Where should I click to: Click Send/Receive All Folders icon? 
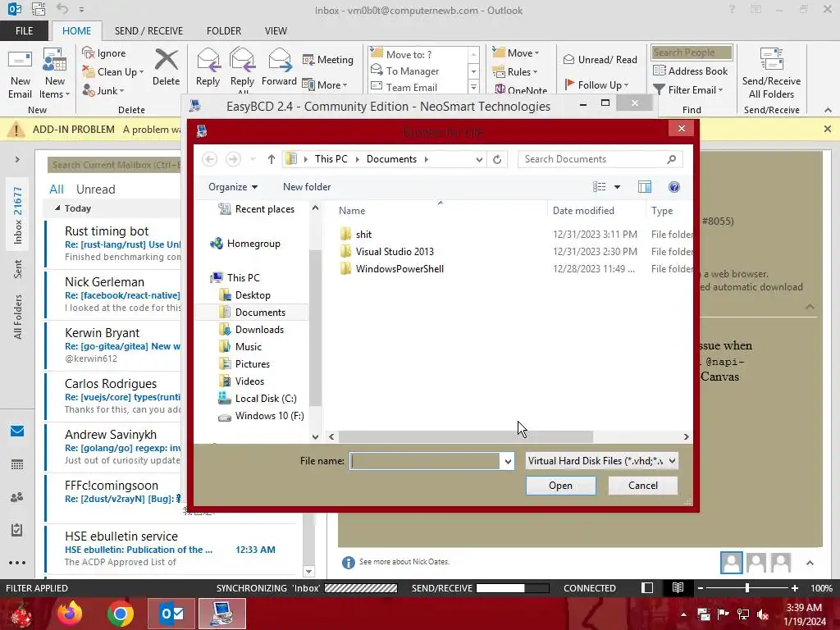[x=771, y=73]
